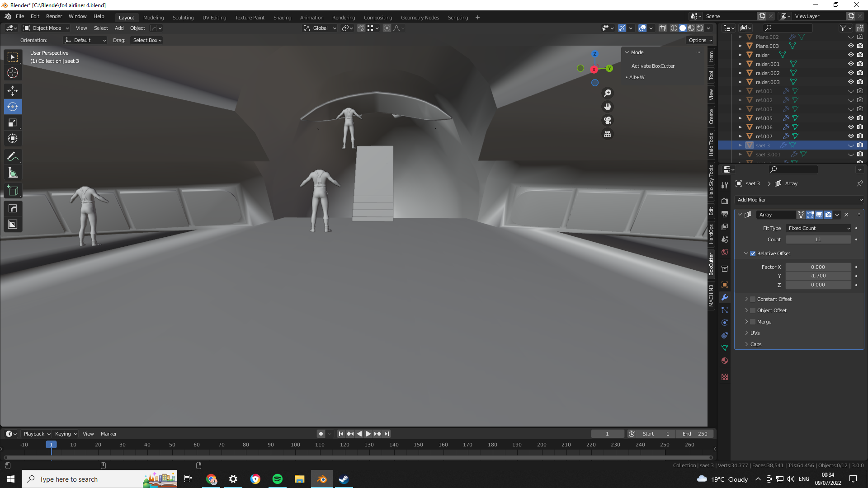Screen dimensions: 868x488
Task: Show saet 3 in the viewport
Action: pos(851,145)
